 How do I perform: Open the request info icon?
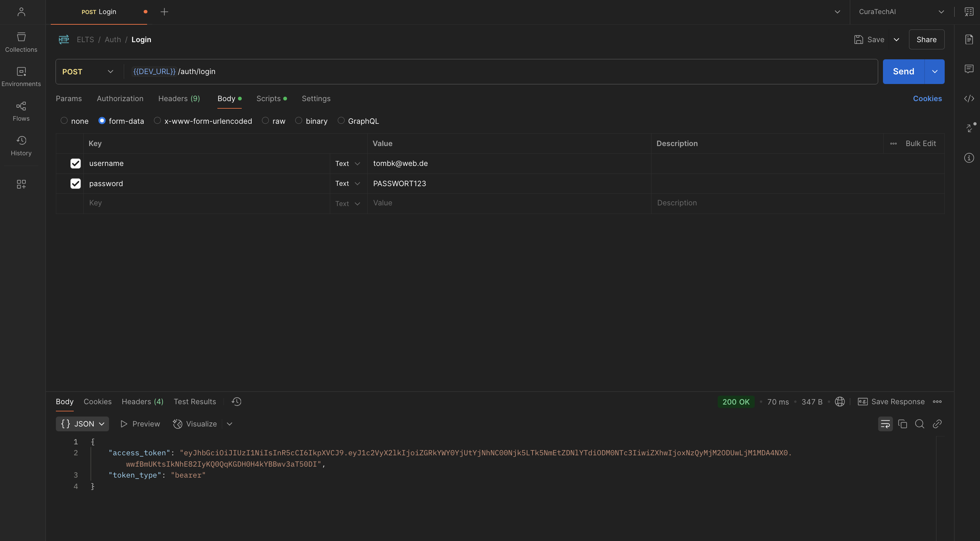[x=969, y=158]
